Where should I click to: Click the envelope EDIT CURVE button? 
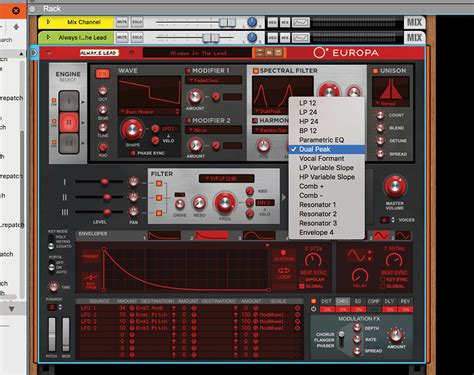point(90,281)
